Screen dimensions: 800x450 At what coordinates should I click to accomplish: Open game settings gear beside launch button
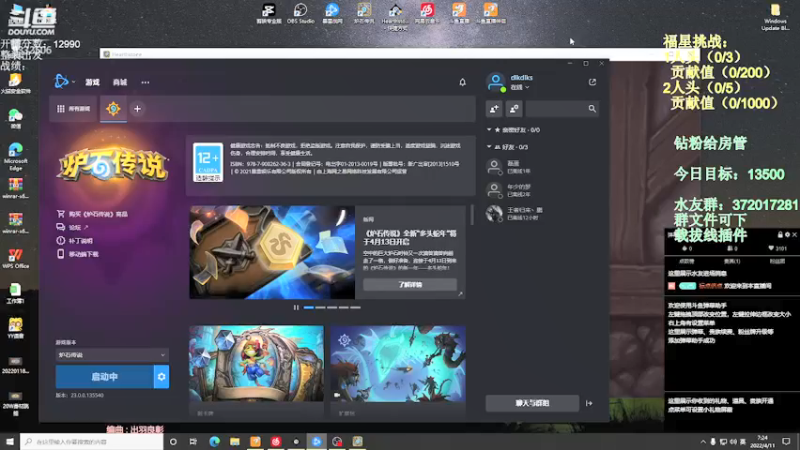(x=162, y=377)
